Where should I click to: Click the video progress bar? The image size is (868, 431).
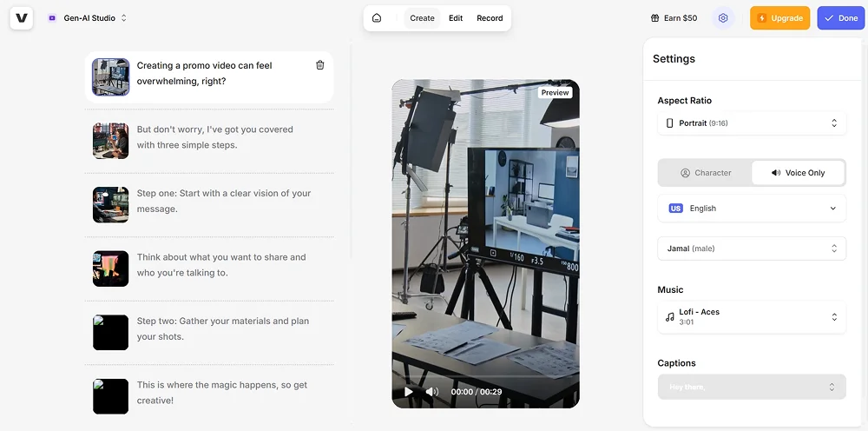(x=485, y=378)
